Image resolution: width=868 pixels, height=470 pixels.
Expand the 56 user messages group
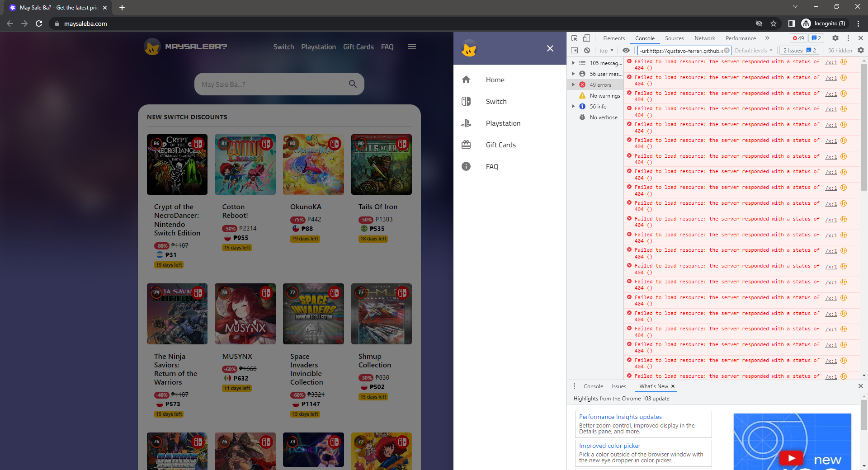coord(573,74)
